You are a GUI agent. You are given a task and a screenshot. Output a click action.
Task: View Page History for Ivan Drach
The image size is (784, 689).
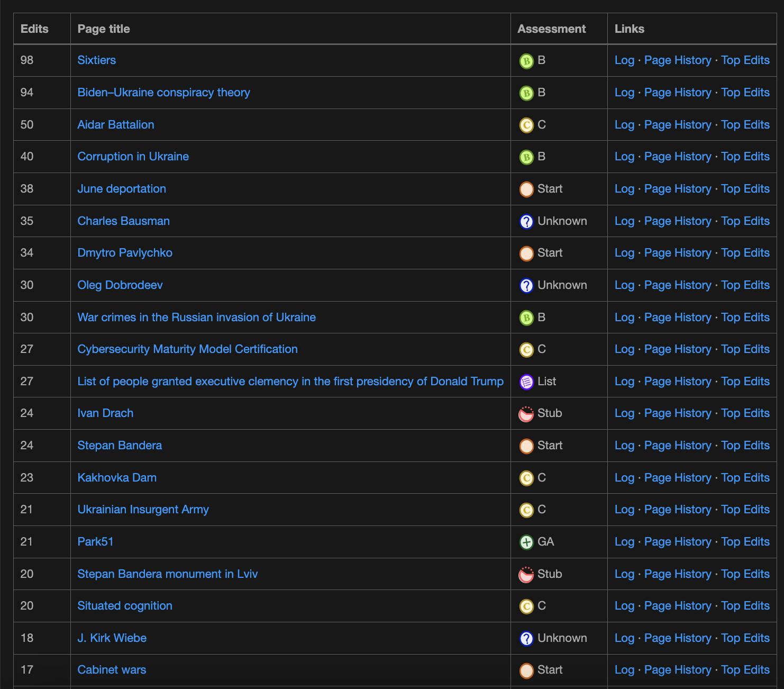point(678,413)
